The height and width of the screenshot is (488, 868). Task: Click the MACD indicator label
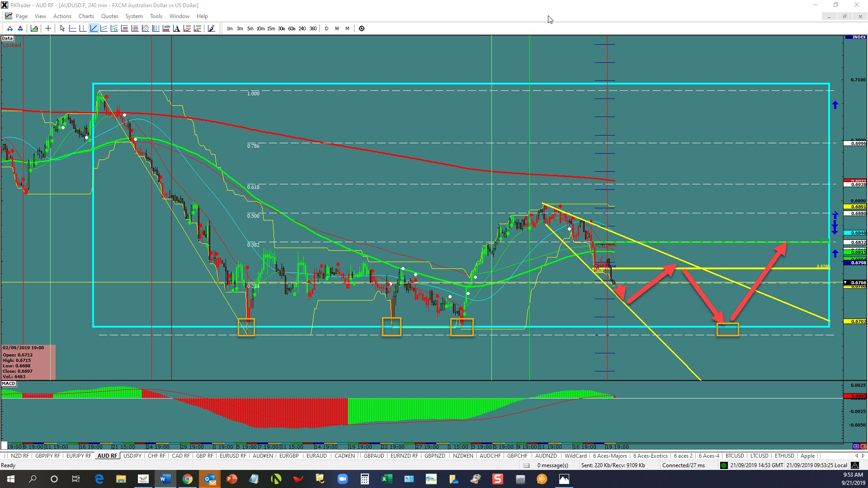coord(9,384)
